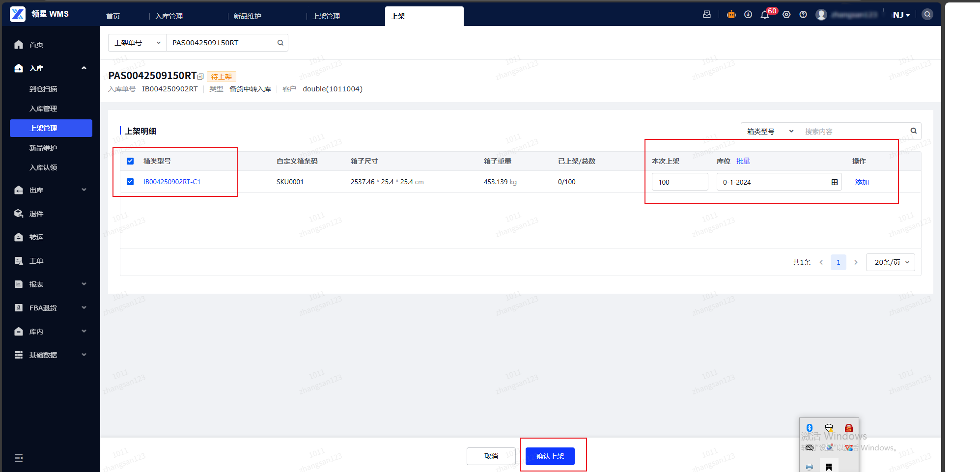Image resolution: width=980 pixels, height=472 pixels.
Task: Click magnifier icon in 搜索内容 box
Action: click(914, 131)
